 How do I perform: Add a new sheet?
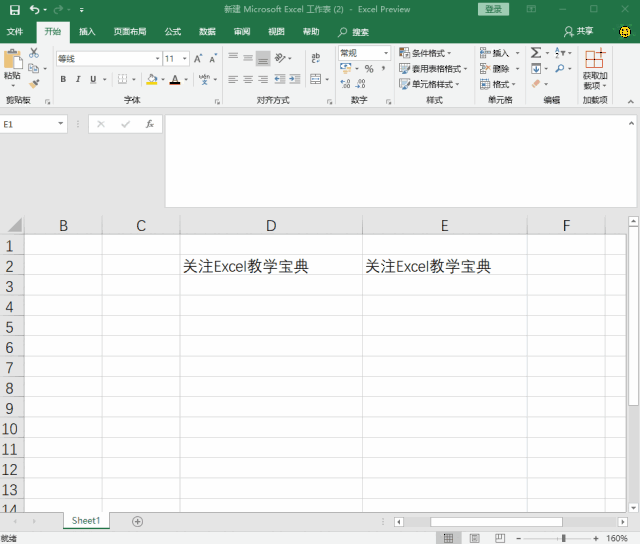(x=138, y=521)
